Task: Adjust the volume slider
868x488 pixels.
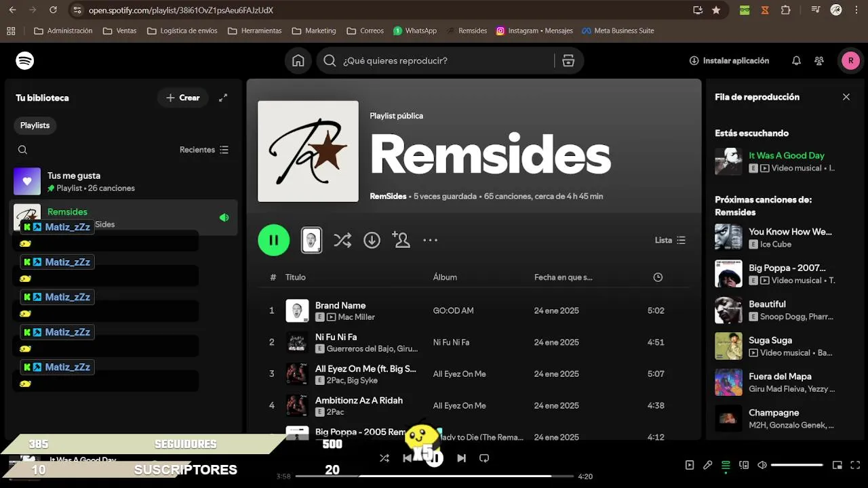Action: (797, 465)
